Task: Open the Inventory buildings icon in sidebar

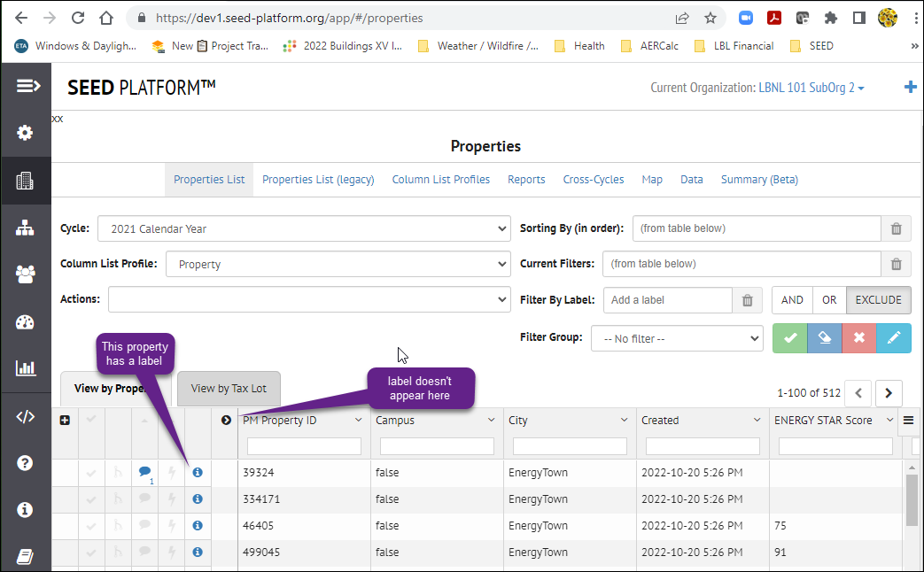Action: coord(25,181)
